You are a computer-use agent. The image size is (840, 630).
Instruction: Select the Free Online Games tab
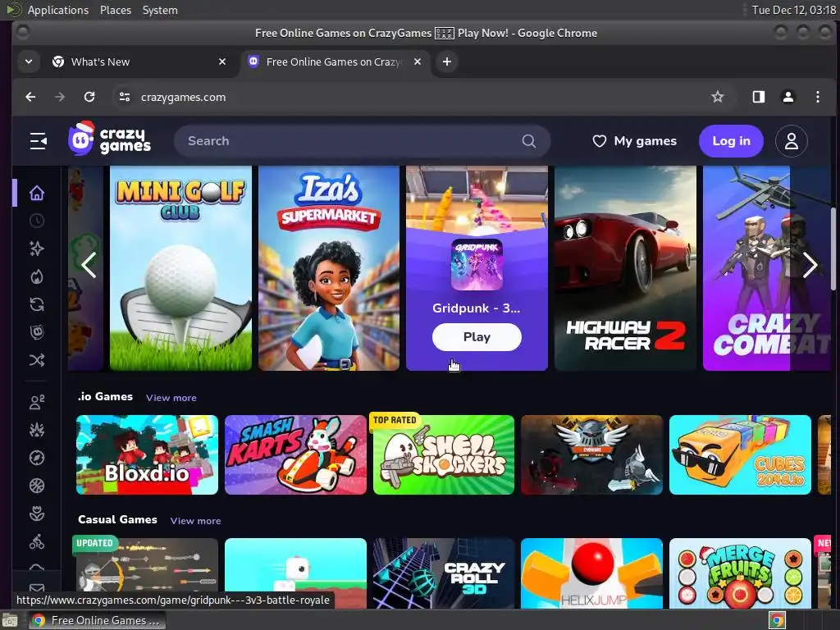335,62
